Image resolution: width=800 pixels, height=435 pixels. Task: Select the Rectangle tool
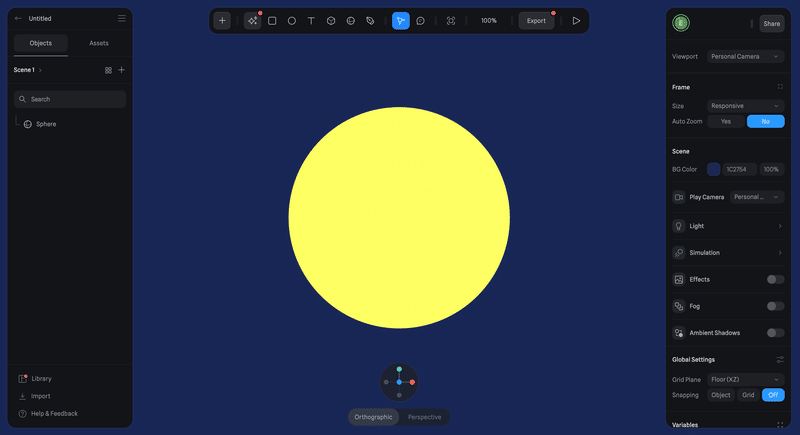coord(272,21)
